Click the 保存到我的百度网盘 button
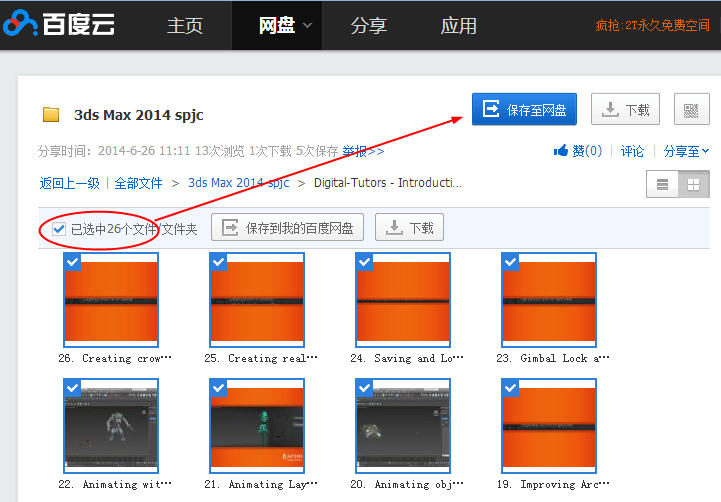Screen dimensions: 721x502 [287, 227]
